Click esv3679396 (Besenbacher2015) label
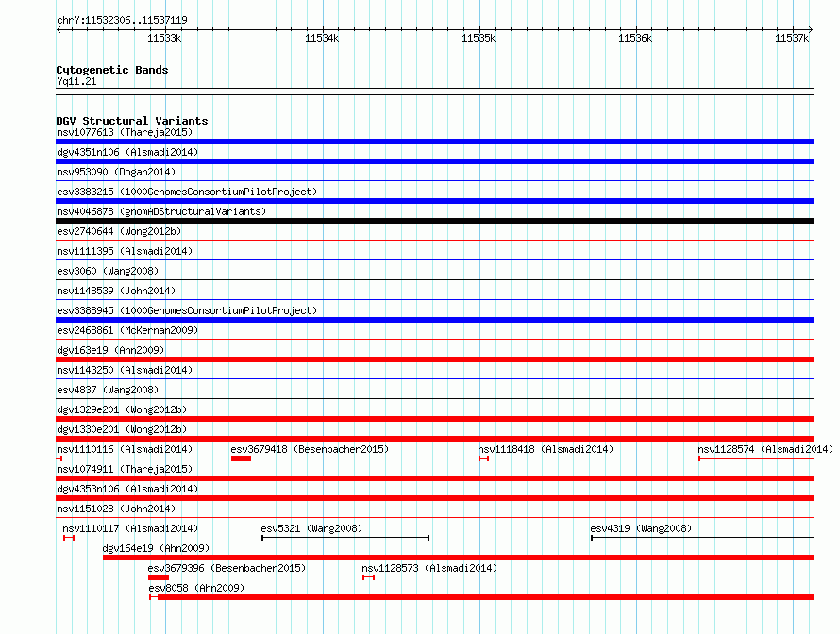Image resolution: width=840 pixels, height=634 pixels. (227, 568)
